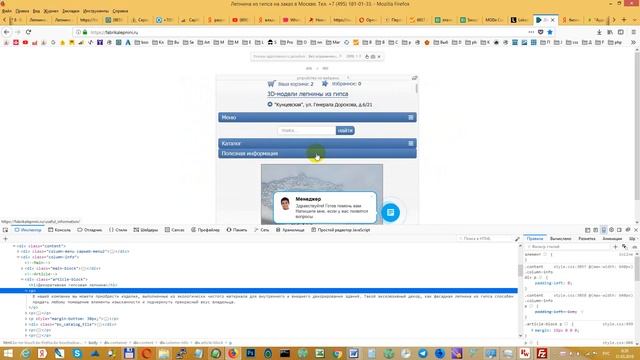Screen dimensions: 640x360
Task: Collapse the article-block div node
Action: point(22,280)
